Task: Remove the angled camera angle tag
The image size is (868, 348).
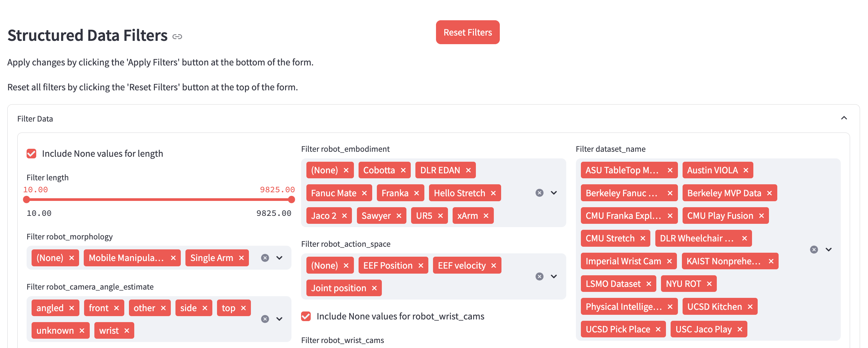Action: point(71,308)
